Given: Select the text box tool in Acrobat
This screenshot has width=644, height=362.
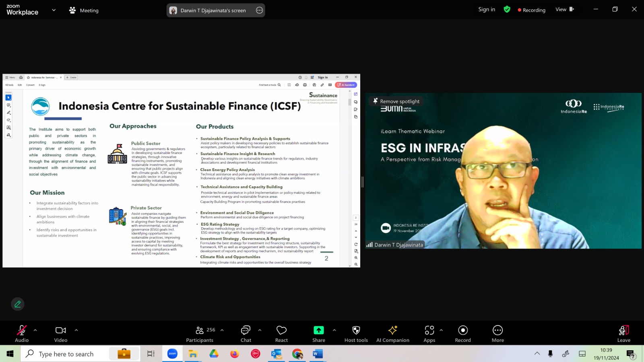Looking at the screenshot, I should click(8, 128).
